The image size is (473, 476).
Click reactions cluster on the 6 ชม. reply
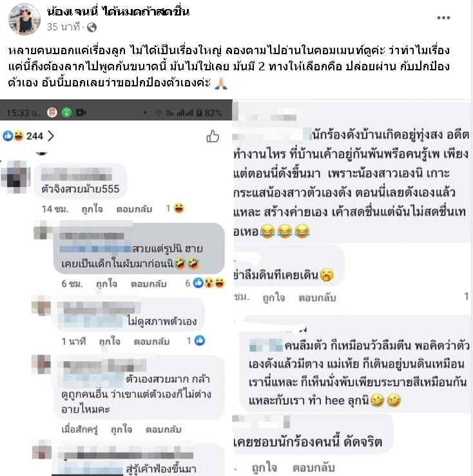tap(209, 283)
